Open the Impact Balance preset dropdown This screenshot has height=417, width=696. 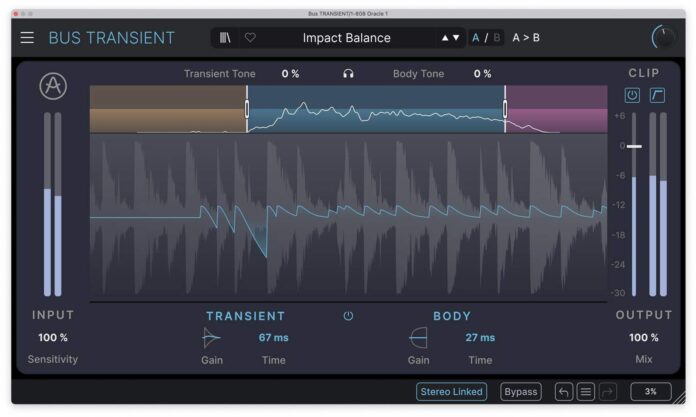(346, 38)
